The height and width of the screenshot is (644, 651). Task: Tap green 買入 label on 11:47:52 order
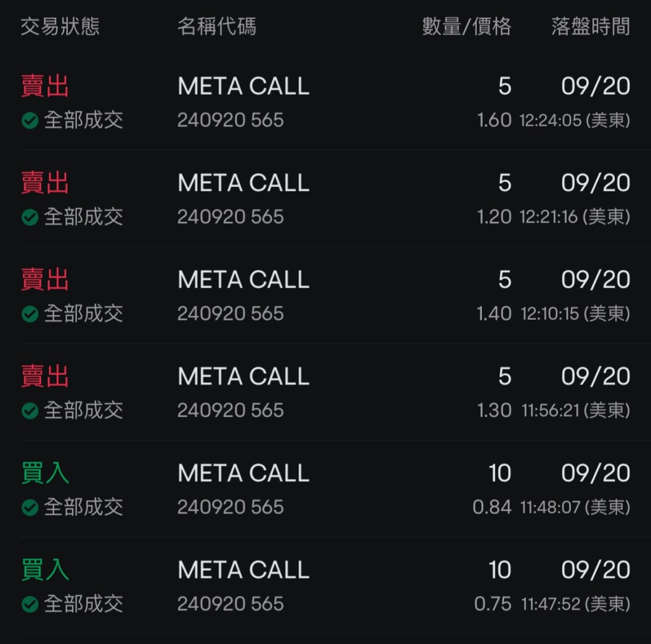pyautogui.click(x=45, y=570)
